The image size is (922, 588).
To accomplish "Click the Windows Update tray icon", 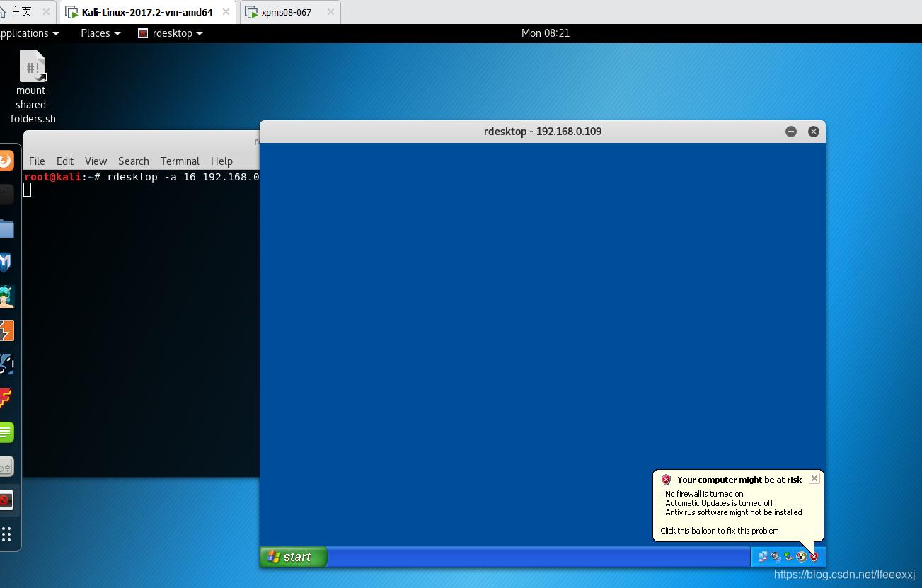I will (801, 557).
